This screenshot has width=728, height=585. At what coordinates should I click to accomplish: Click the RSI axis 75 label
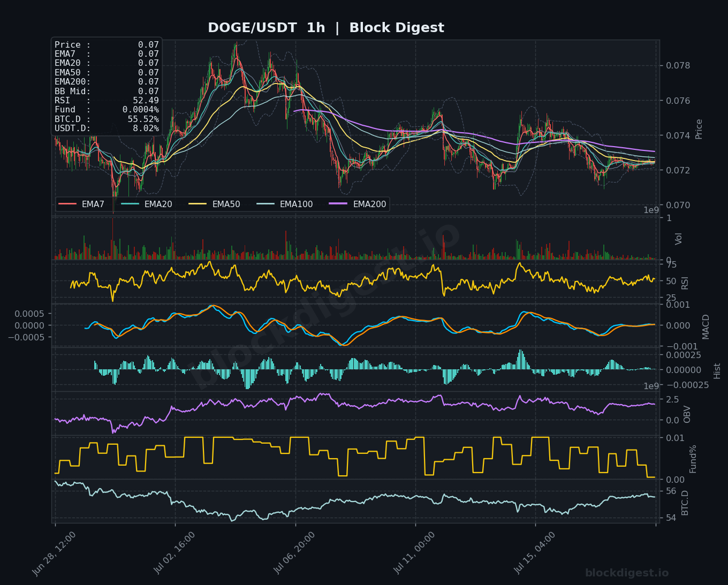pyautogui.click(x=671, y=264)
